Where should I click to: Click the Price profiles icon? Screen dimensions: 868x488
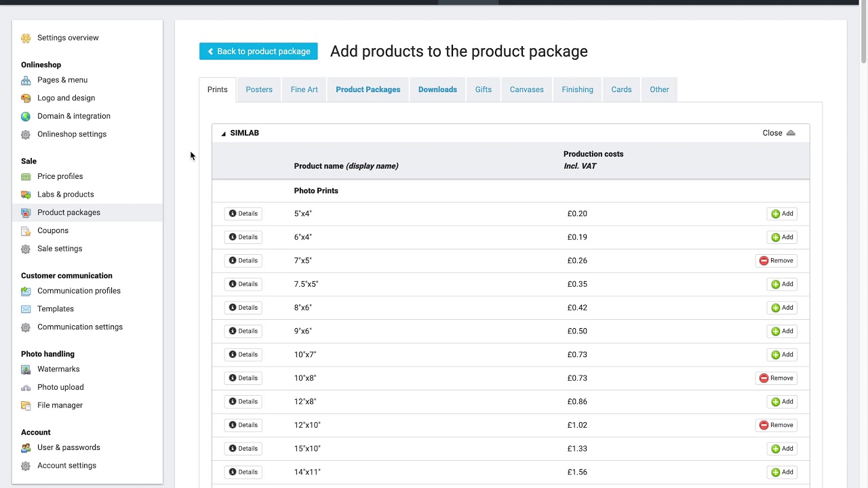pos(26,176)
